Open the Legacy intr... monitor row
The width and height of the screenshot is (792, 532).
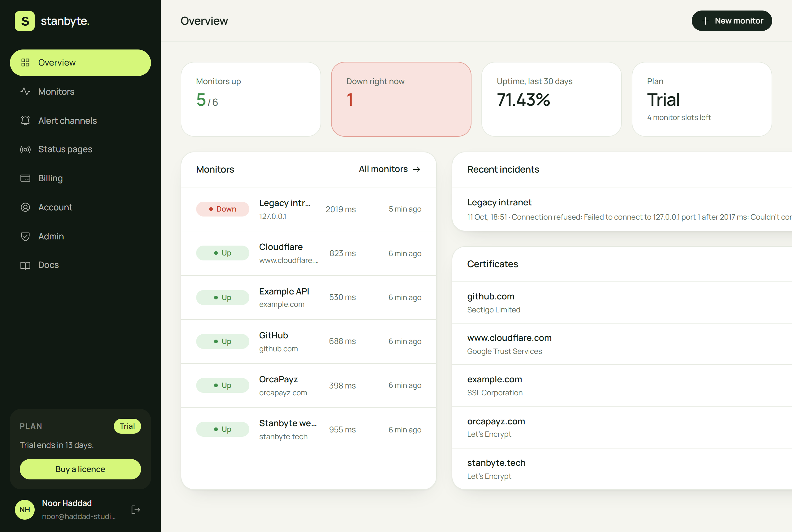coord(308,209)
